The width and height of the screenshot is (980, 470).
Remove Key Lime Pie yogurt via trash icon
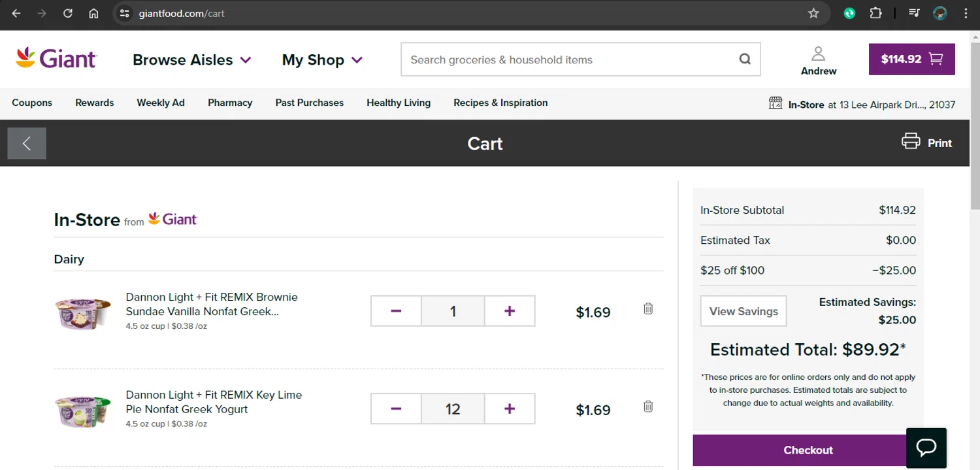[x=648, y=407]
